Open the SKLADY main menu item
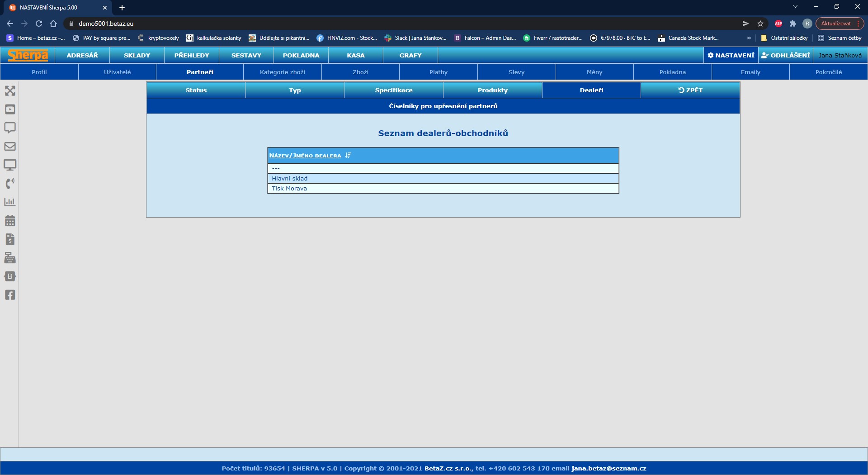The width and height of the screenshot is (868, 475). click(137, 55)
